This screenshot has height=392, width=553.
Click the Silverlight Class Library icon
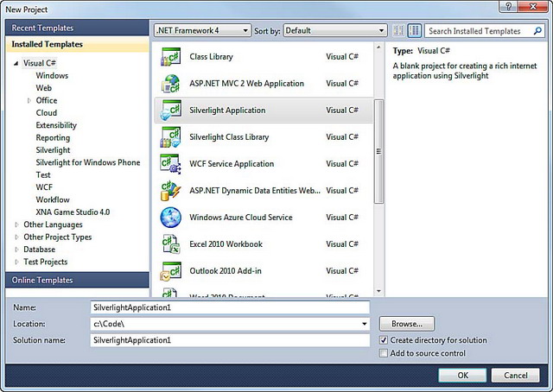coord(171,137)
